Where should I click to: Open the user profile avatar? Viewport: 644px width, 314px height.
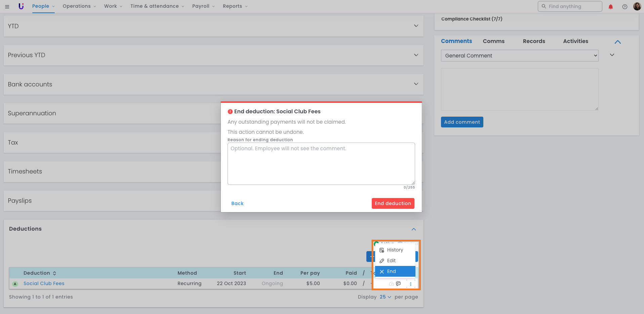637,6
